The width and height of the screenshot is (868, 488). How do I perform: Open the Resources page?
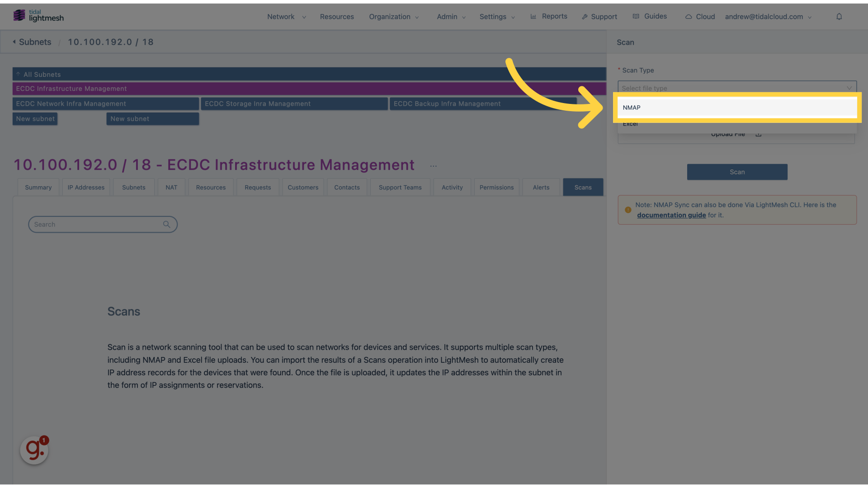pos(337,17)
